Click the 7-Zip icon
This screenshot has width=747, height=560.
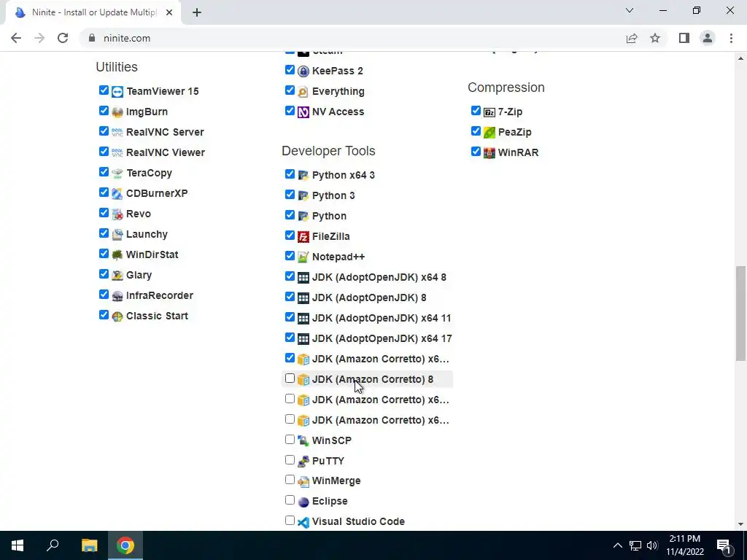[489, 112]
